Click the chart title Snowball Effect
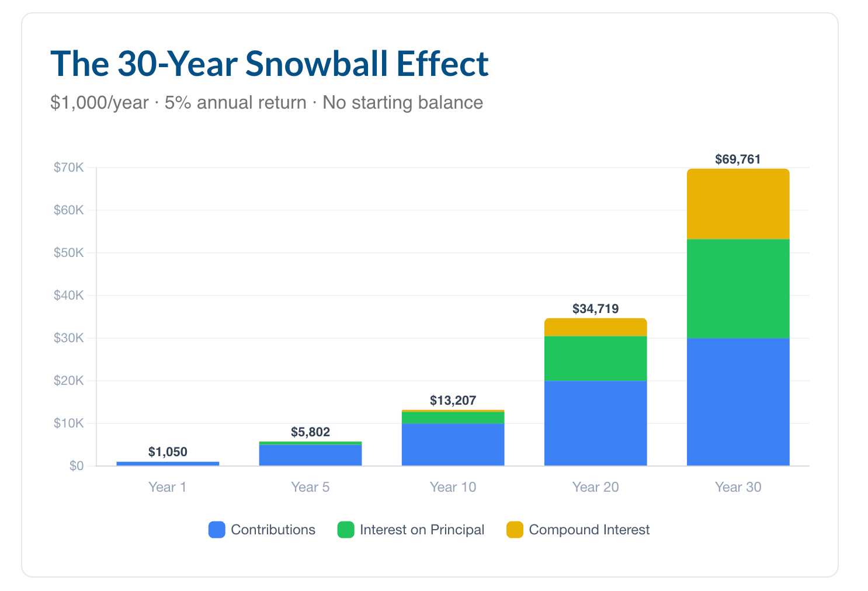Image resolution: width=868 pixels, height=591 pixels. (366, 63)
